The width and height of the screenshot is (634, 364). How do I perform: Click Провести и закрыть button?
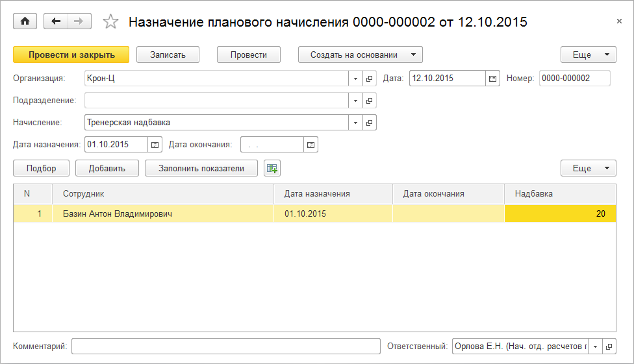(71, 55)
